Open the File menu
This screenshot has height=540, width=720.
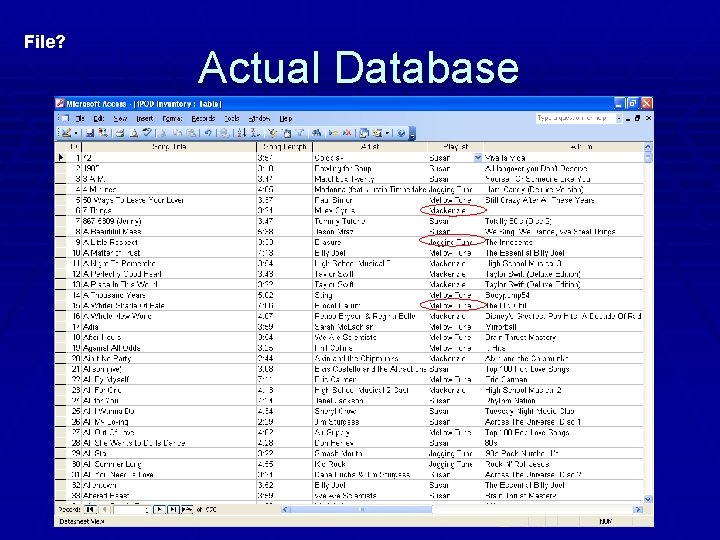tap(80, 118)
